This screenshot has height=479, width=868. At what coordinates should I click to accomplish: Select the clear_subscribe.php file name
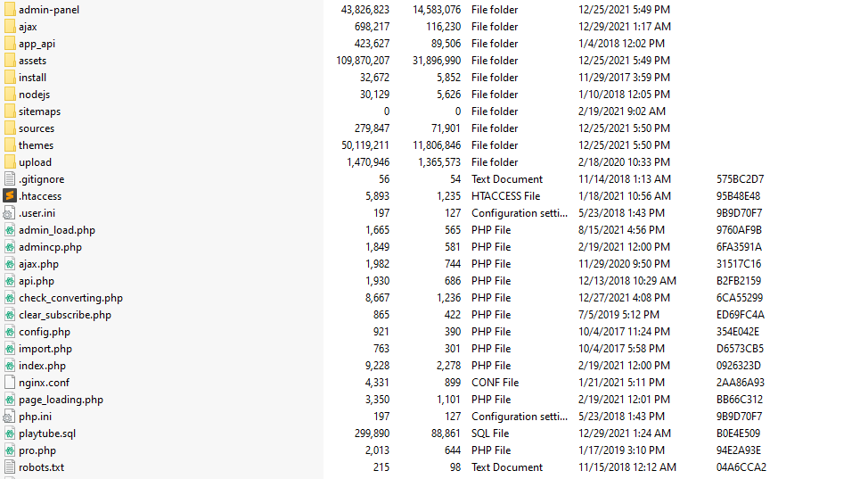click(65, 315)
